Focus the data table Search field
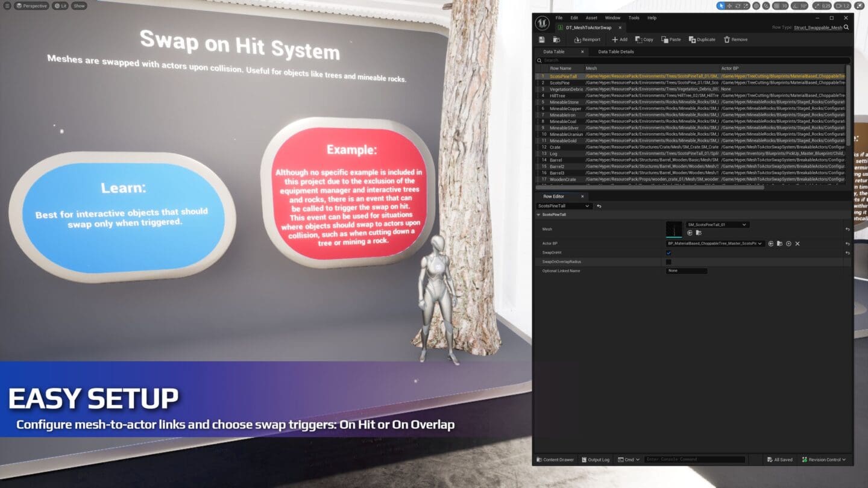Image resolution: width=868 pixels, height=488 pixels. (x=693, y=60)
